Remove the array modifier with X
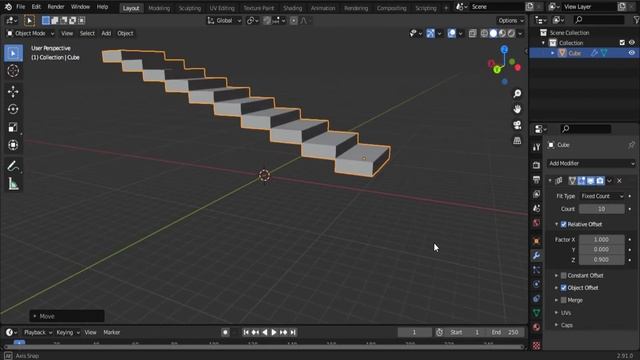The width and height of the screenshot is (640, 360). click(x=619, y=181)
